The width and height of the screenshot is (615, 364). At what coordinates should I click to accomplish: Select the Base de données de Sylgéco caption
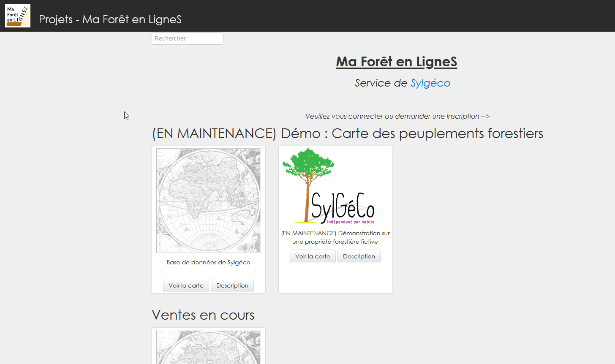coord(208,262)
